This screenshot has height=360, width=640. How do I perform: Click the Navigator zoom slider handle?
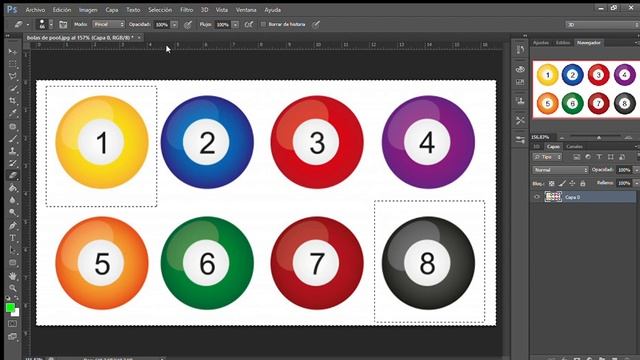(x=599, y=138)
